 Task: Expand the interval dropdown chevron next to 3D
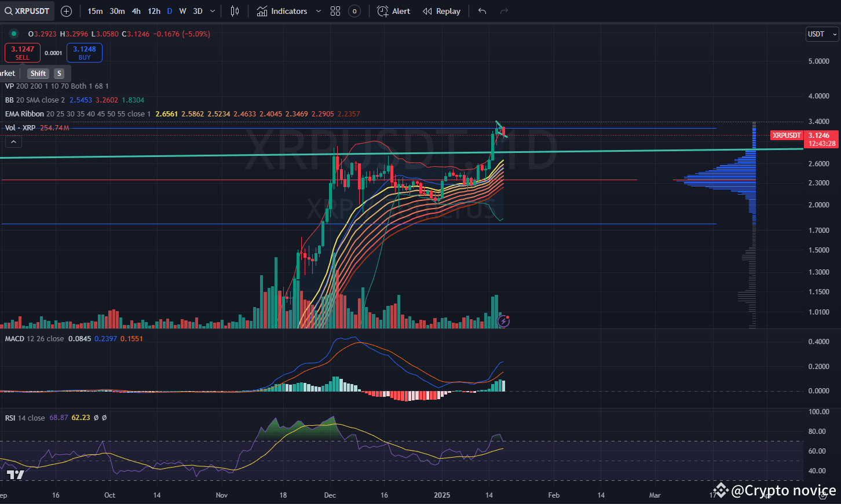(212, 10)
